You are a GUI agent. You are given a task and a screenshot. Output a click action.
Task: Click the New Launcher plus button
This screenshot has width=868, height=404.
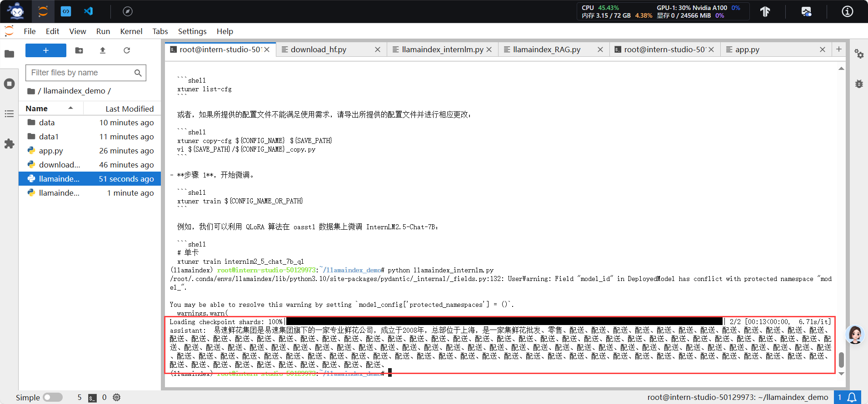(46, 50)
